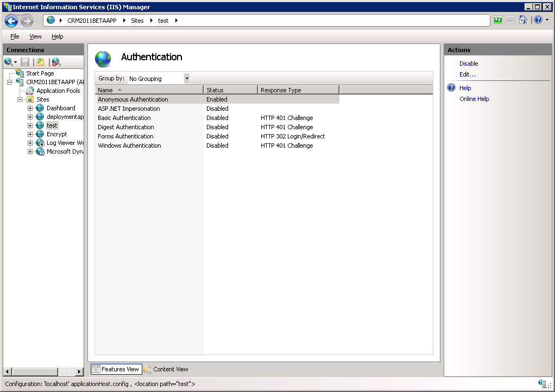This screenshot has width=555, height=392.
Task: Click the Back navigation arrow
Action: 10,20
